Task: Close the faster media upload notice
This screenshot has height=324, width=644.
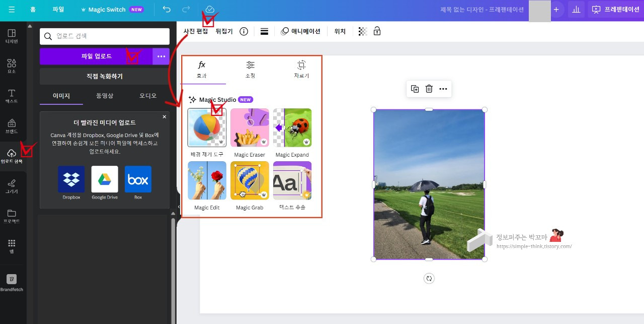Action: 164,117
